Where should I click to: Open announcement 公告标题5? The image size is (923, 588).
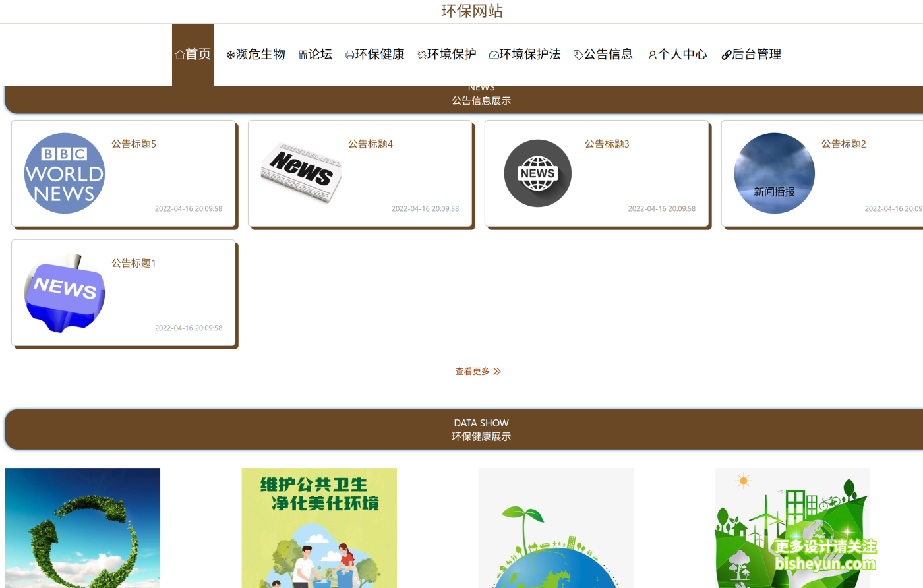(x=134, y=144)
